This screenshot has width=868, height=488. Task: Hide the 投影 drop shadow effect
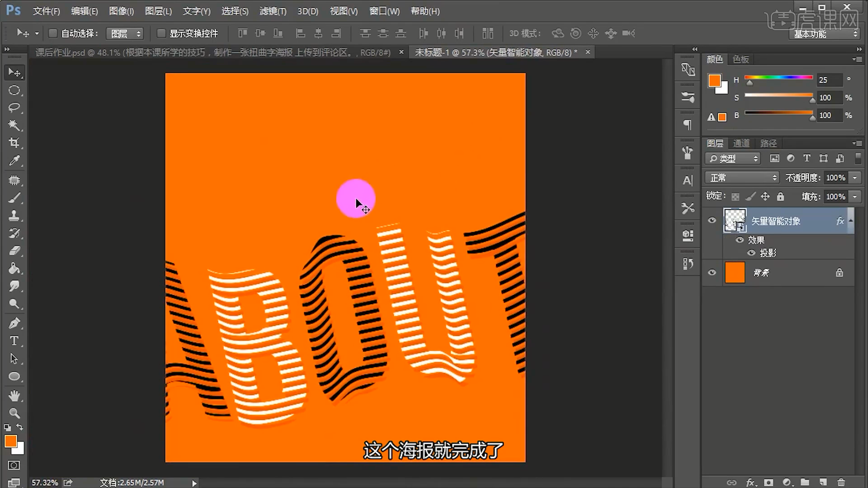coord(751,253)
